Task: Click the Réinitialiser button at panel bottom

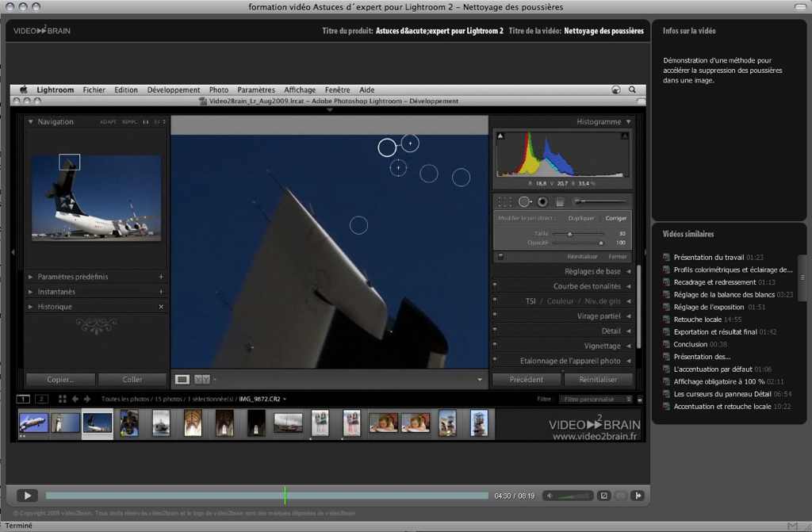Action: pyautogui.click(x=598, y=380)
